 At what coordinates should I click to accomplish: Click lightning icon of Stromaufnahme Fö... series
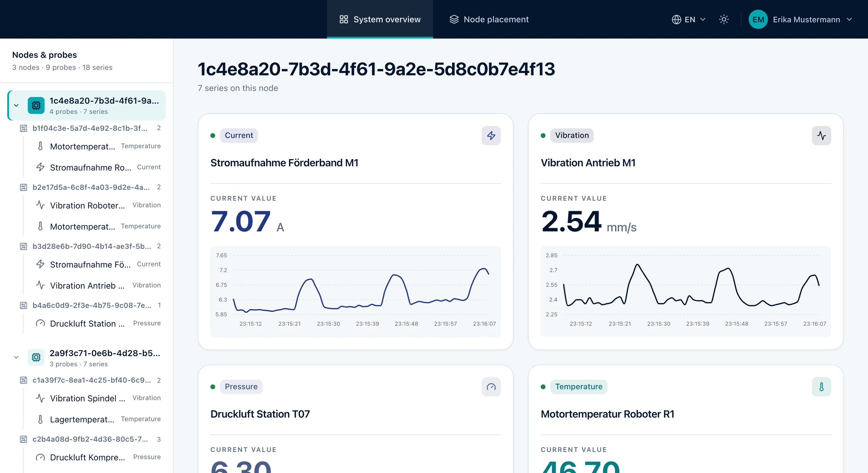click(x=41, y=264)
